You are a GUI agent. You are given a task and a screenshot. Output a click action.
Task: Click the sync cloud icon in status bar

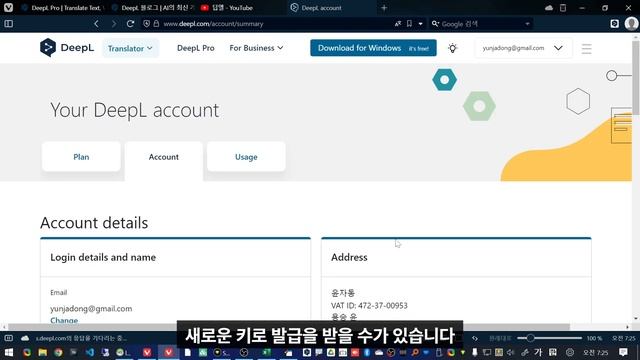tap(25, 338)
